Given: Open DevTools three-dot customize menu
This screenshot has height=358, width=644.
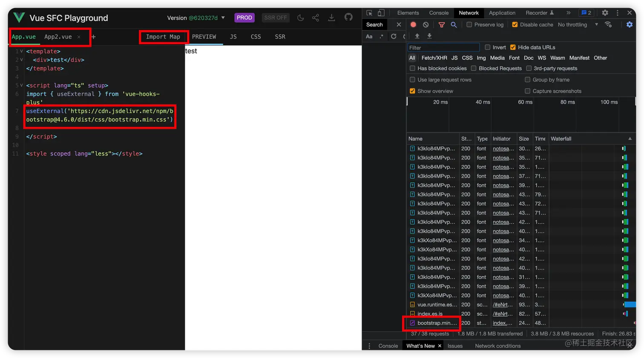Looking at the screenshot, I should click(617, 13).
